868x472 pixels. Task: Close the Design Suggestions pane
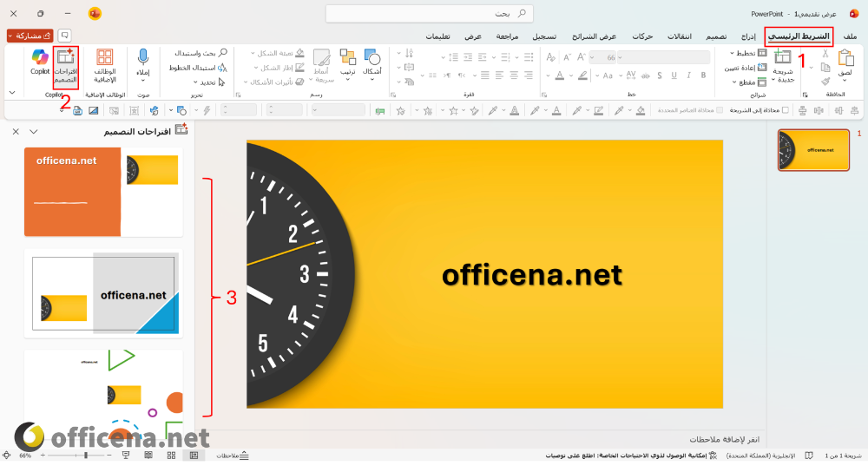click(x=16, y=132)
